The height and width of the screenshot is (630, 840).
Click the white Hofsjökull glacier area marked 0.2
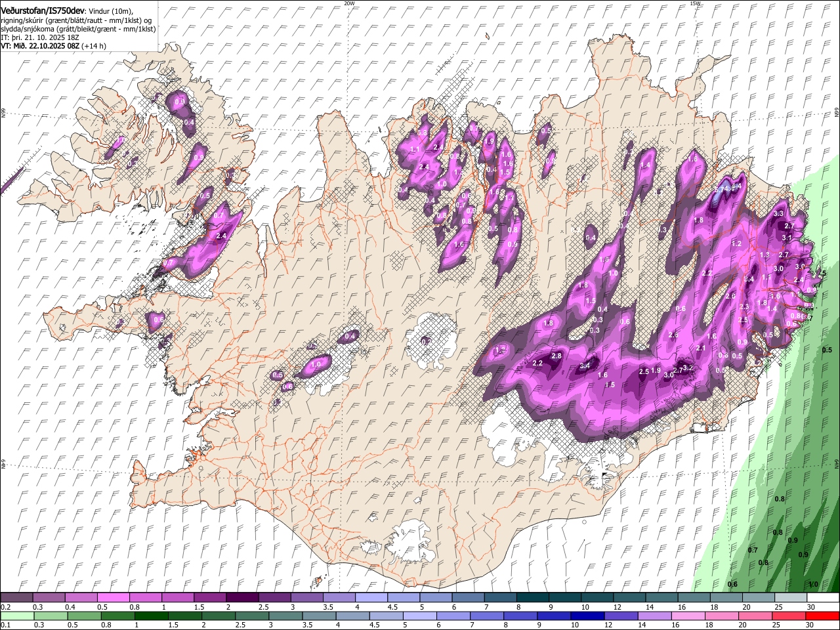431,340
